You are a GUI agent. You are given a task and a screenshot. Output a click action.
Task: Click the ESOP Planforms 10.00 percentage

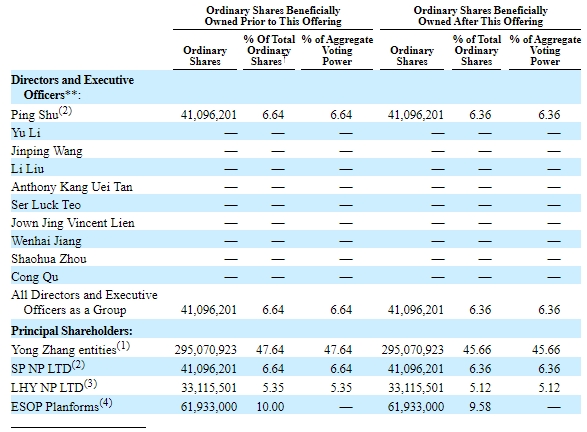tap(270, 406)
